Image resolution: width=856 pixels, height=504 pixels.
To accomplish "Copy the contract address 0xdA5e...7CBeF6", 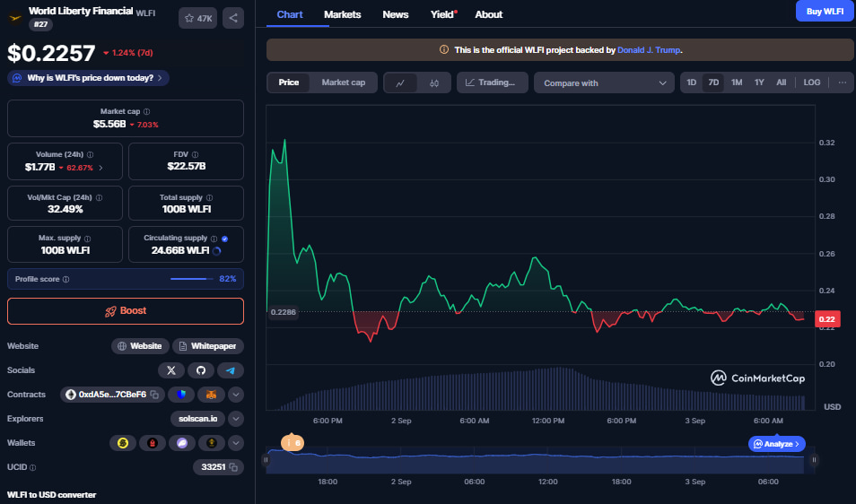I will [x=154, y=395].
